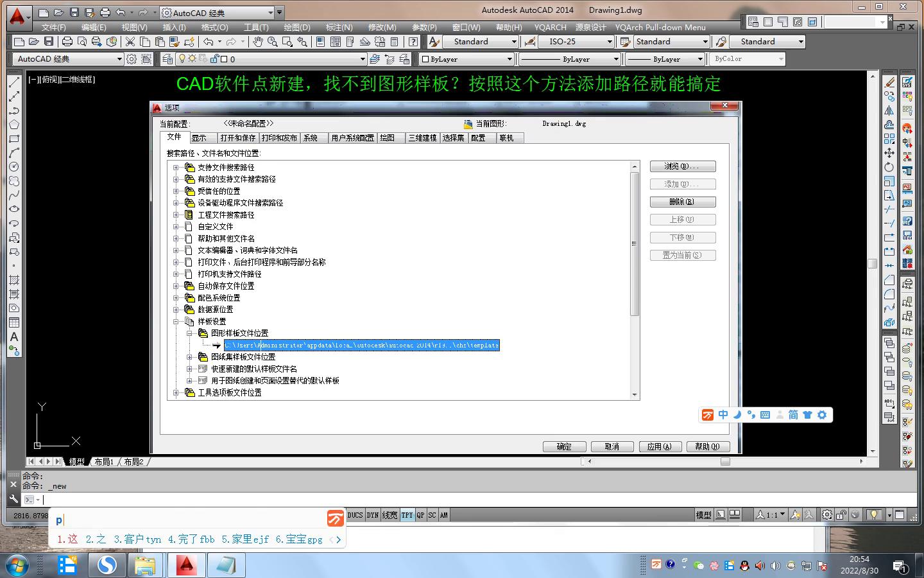The image size is (924, 578).
Task: Toggle 线宽 lineweight display
Action: click(x=389, y=515)
